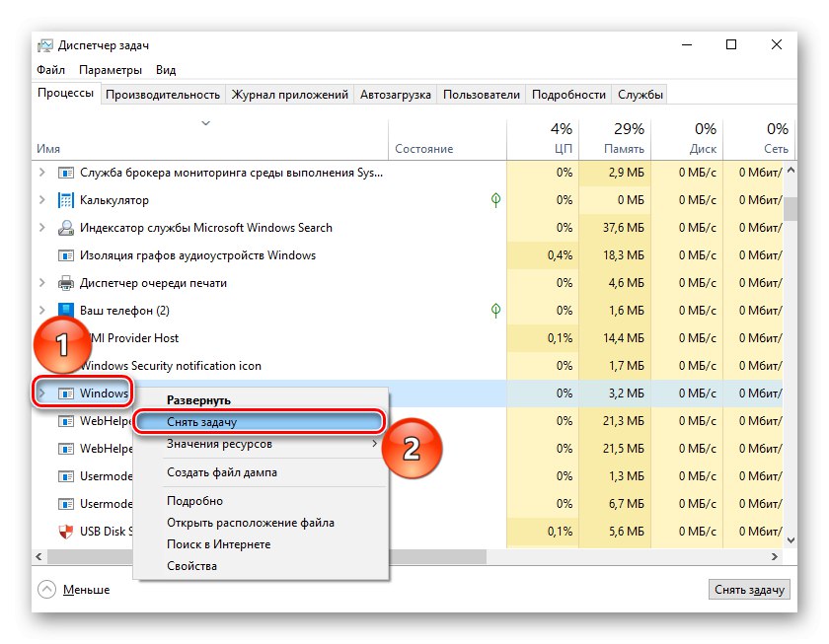This screenshot has width=829, height=644.
Task: Choose Поиск в Интернете
Action: pos(261,544)
